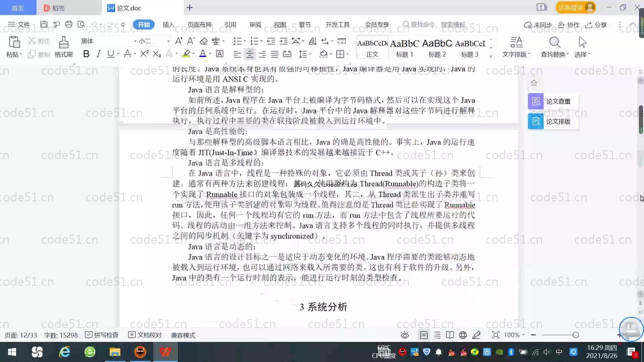Increase font size with A+ icon
This screenshot has width=644, height=362.
179,41
